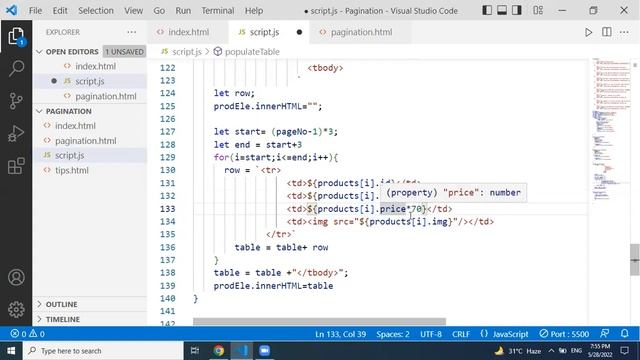Screen dimensions: 640x360
Task: Click the 1 UNSAVED badge
Action: click(x=124, y=52)
